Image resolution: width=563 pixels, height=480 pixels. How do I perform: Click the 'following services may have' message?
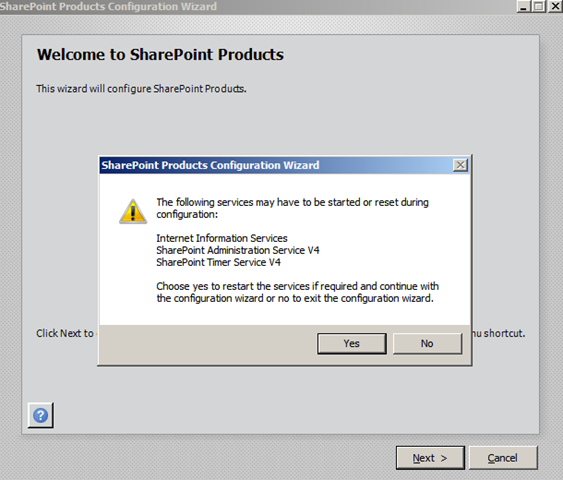point(292,208)
